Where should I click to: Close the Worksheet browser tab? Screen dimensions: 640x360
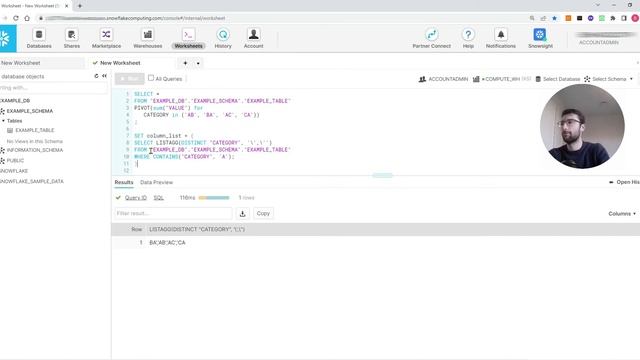[67, 6]
